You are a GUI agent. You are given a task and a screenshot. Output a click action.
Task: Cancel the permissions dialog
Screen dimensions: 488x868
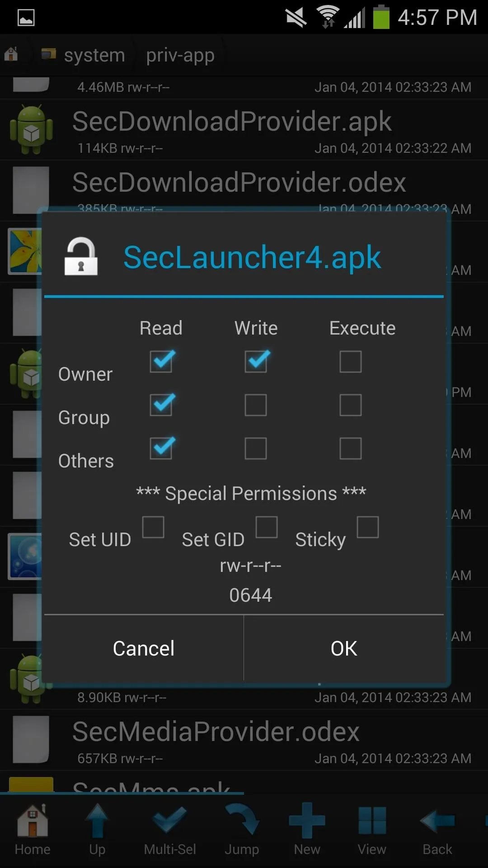(x=144, y=648)
